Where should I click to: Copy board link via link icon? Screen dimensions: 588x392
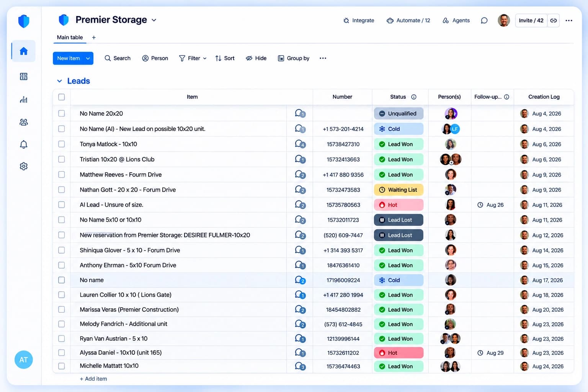tap(554, 20)
